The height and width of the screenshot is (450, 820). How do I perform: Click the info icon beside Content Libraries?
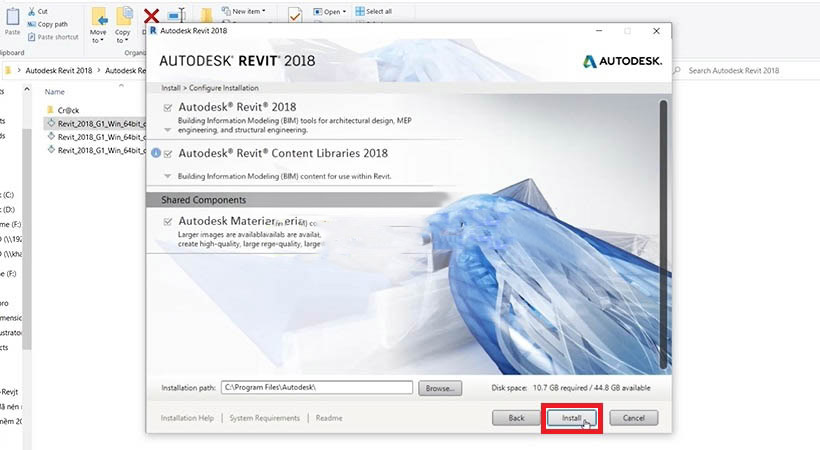[x=155, y=153]
